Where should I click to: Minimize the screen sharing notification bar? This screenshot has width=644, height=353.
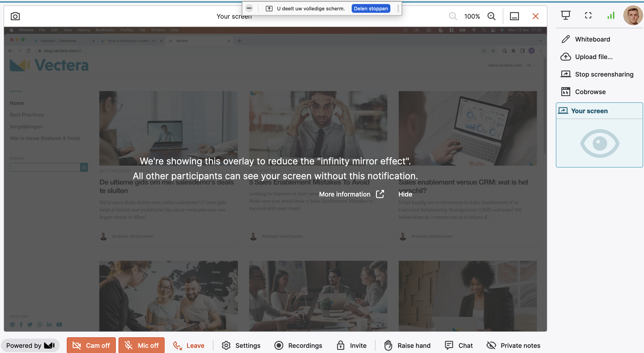(x=249, y=8)
